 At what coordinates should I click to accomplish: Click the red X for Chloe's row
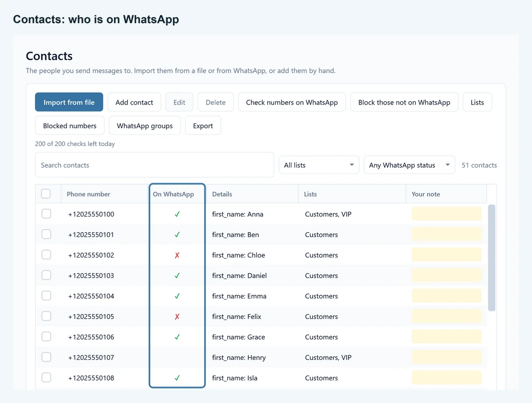pos(177,255)
